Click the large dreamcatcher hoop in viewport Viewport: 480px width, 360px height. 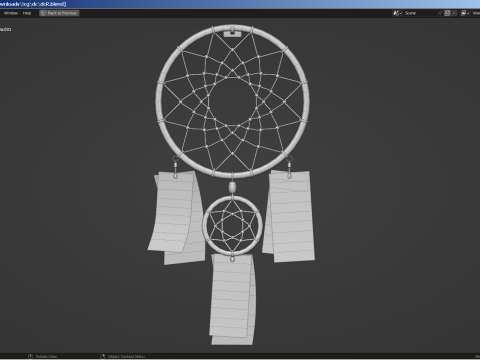click(x=159, y=100)
